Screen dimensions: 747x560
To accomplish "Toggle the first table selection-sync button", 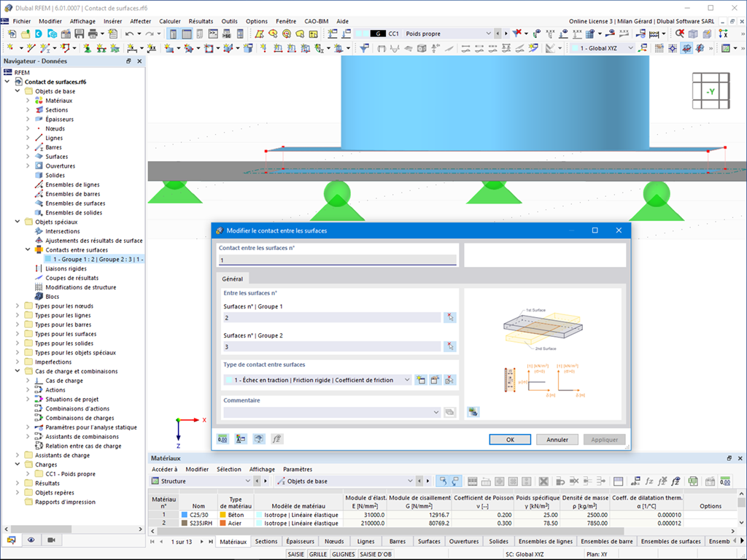I will pos(442,481).
